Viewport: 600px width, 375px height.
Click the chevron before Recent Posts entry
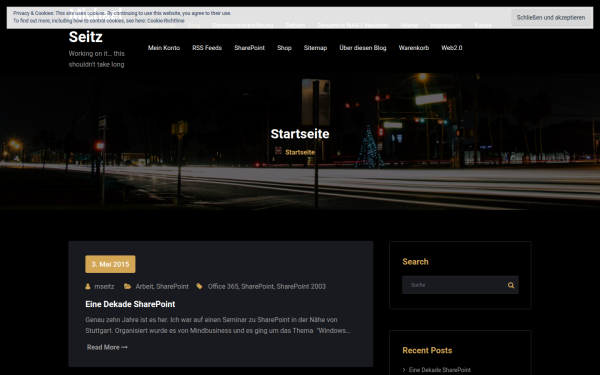[x=404, y=370]
